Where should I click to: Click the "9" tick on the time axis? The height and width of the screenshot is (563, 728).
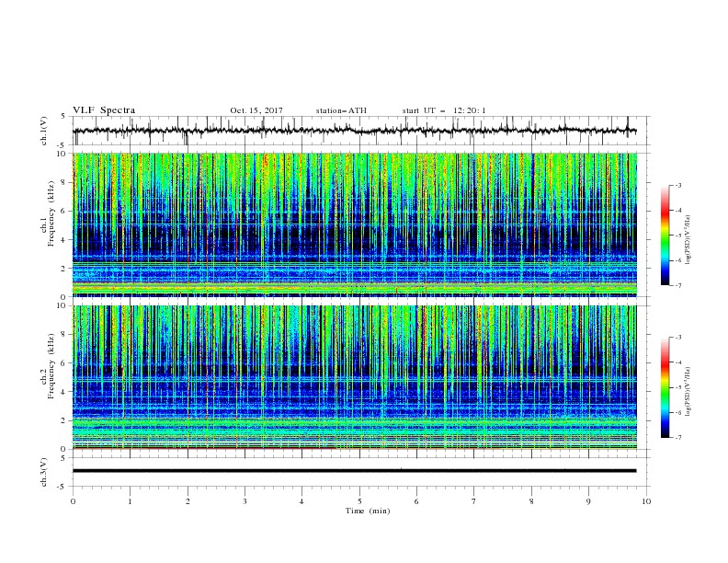588,501
